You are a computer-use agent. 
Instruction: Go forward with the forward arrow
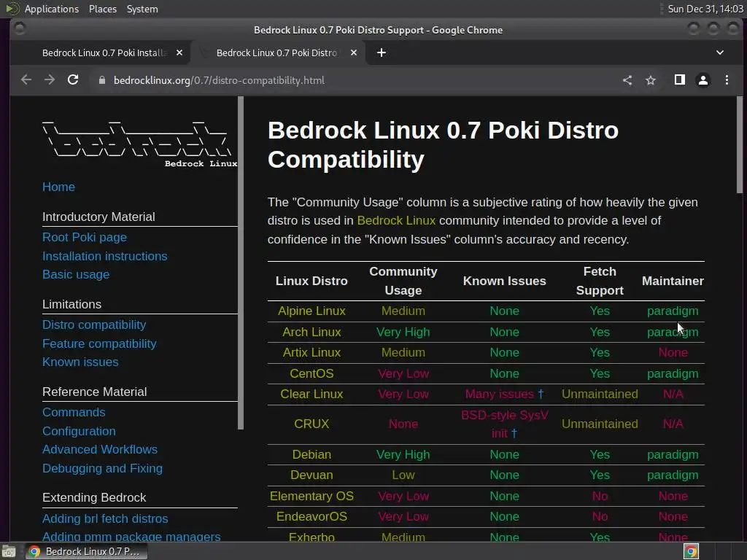(x=50, y=80)
